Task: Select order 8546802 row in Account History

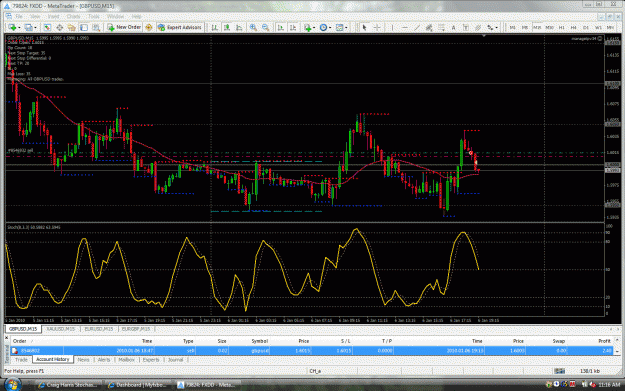Action: click(312, 351)
